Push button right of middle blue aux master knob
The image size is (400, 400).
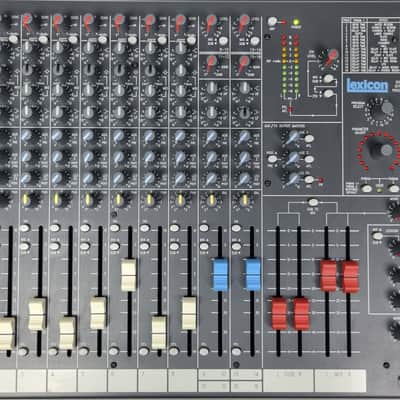[309, 159]
